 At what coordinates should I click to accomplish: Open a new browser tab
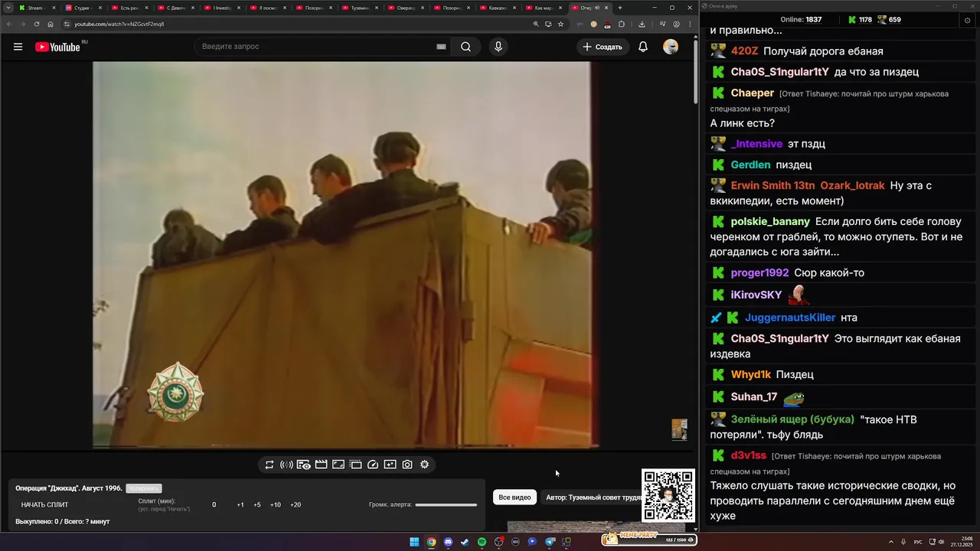[619, 8]
